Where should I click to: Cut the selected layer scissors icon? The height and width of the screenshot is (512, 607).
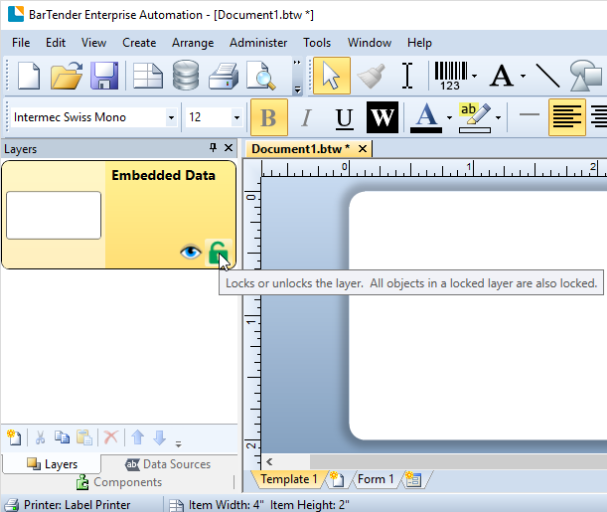(40, 438)
